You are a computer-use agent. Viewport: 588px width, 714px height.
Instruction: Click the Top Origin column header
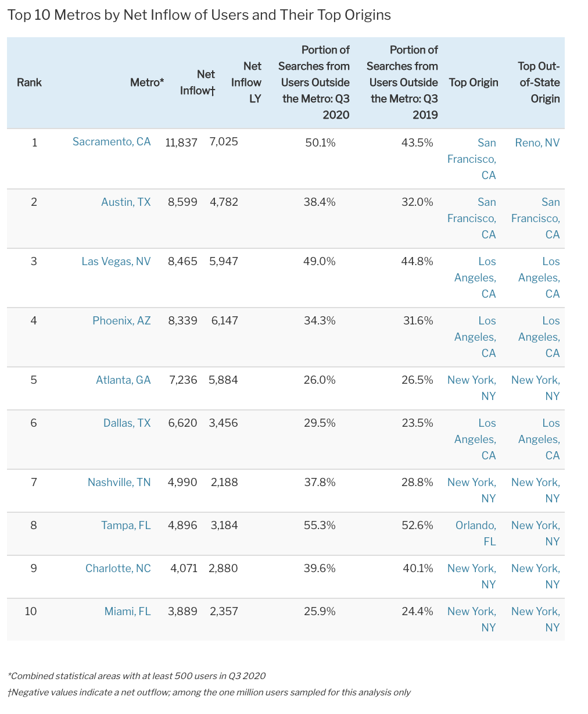coord(474,83)
